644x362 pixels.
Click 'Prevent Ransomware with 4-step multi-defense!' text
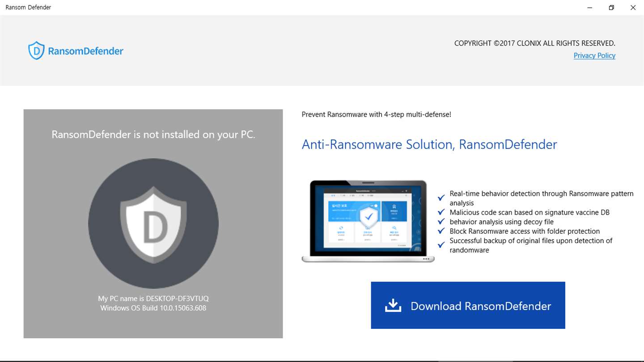377,114
